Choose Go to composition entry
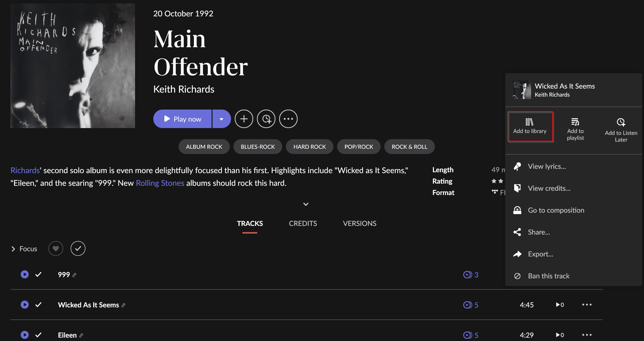This screenshot has width=644, height=341. coord(574,210)
